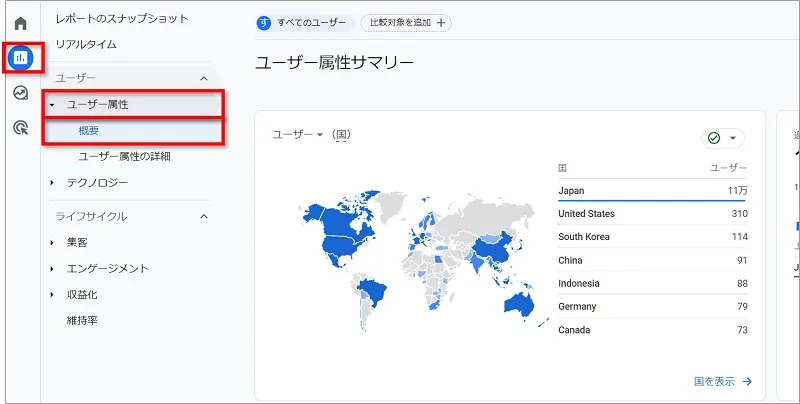Image resolution: width=800 pixels, height=404 pixels.
Task: Expand the 集客 tree item
Action: tap(52, 243)
